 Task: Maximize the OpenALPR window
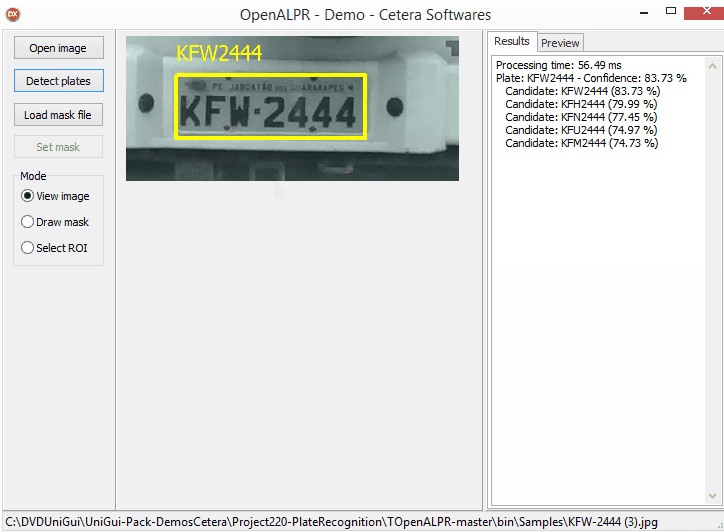tap(671, 11)
